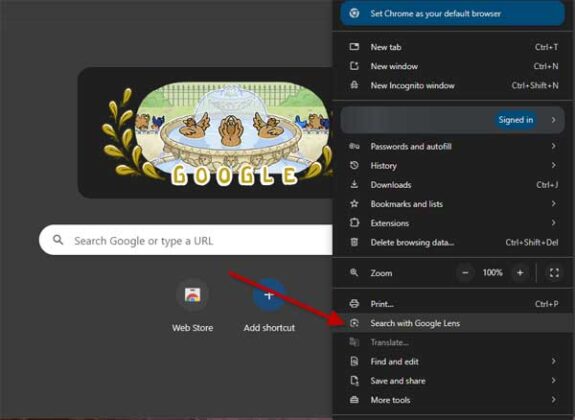Click the Add shortcut label
Viewport: 575px width, 420px height.
tap(269, 328)
